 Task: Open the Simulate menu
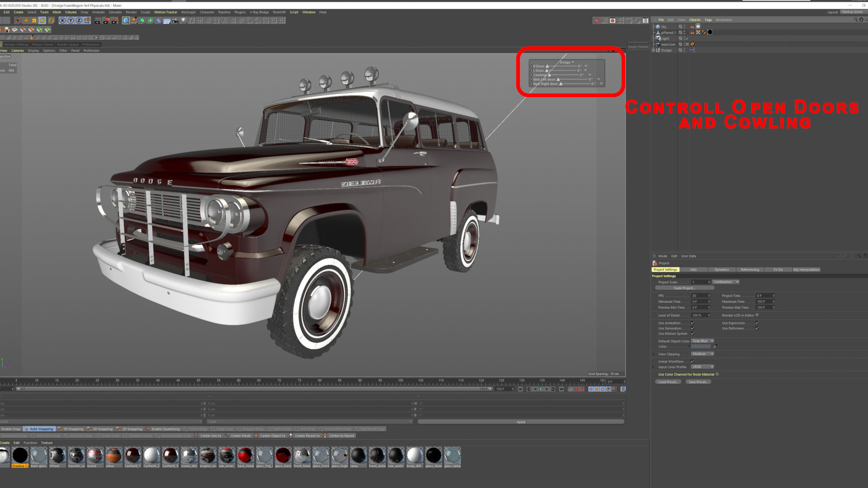pyautogui.click(x=115, y=12)
